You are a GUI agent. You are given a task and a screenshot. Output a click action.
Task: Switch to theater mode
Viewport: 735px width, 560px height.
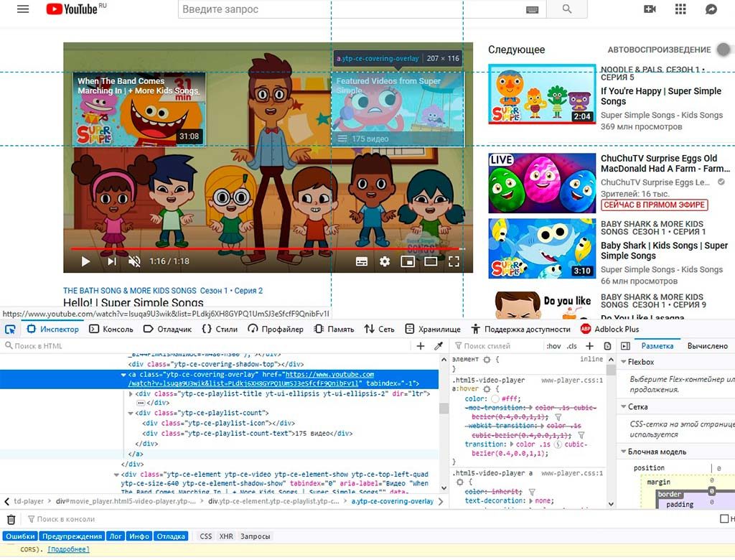(431, 261)
